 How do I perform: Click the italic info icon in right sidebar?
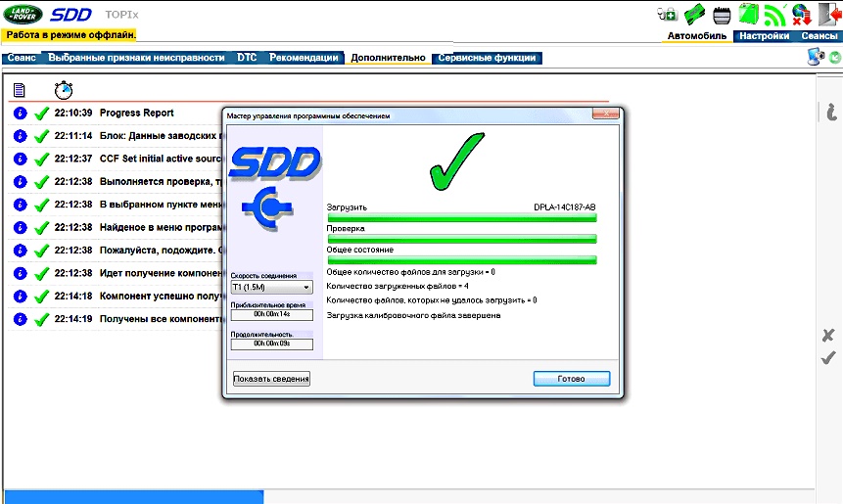(830, 114)
